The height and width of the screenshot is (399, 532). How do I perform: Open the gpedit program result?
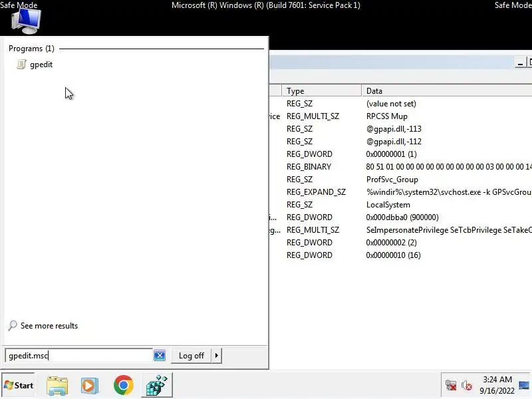coord(35,65)
